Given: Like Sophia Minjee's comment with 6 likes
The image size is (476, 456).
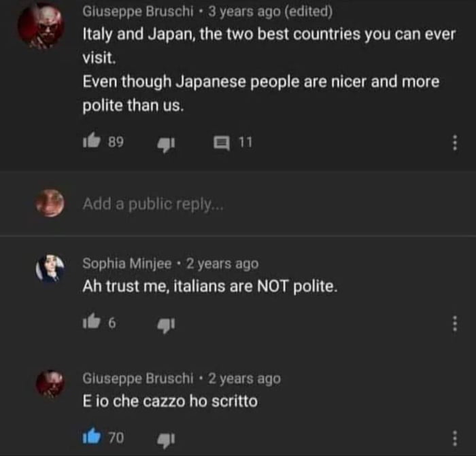Looking at the screenshot, I should coord(91,321).
